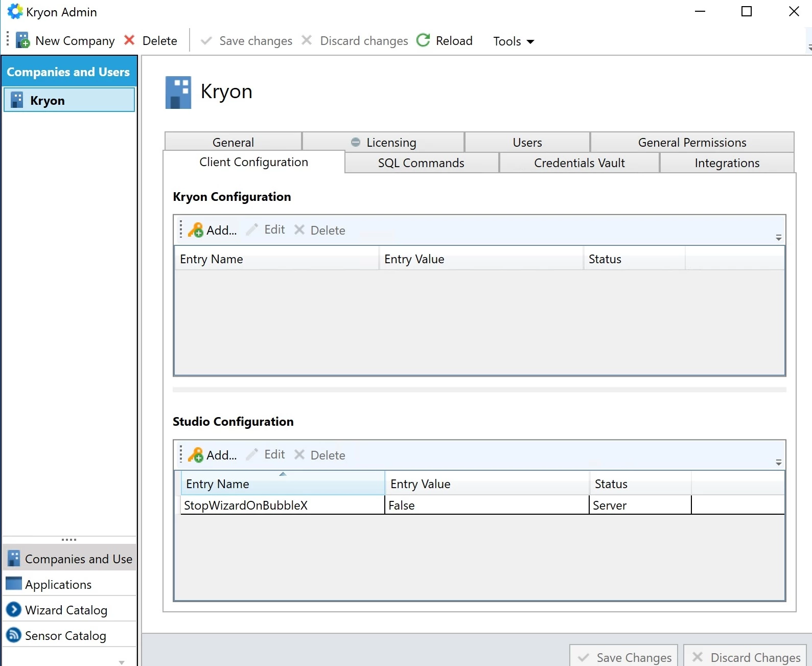The height and width of the screenshot is (666, 812).
Task: Click the Studio Configuration toolbar grip handle
Action: coord(181,454)
